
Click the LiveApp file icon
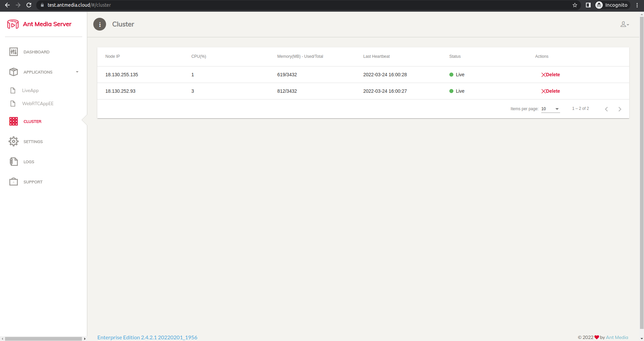[13, 90]
